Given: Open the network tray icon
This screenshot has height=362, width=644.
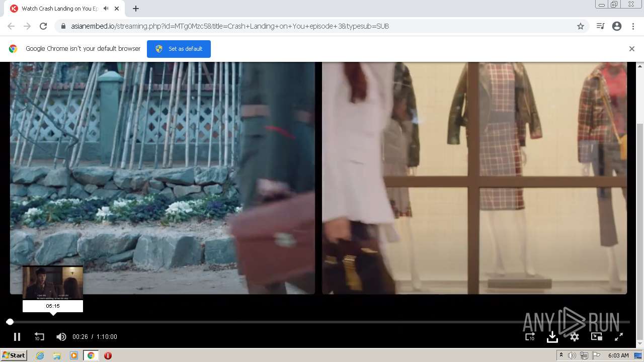Looking at the screenshot, I should click(584, 355).
